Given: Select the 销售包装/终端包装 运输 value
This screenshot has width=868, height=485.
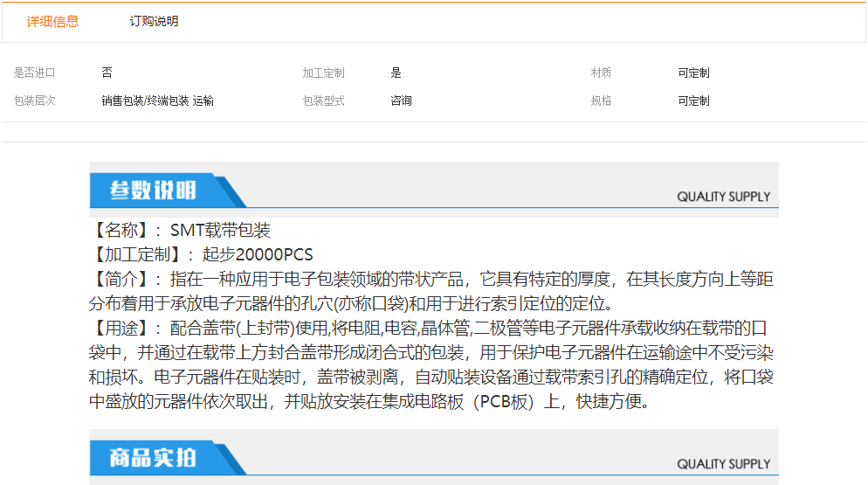Looking at the screenshot, I should click(157, 101).
